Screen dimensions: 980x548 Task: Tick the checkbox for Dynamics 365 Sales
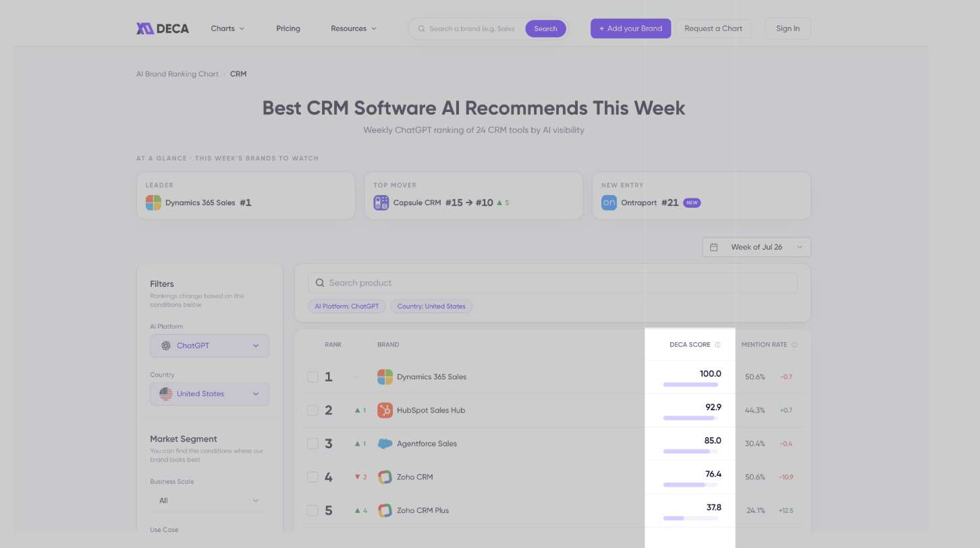tap(312, 377)
